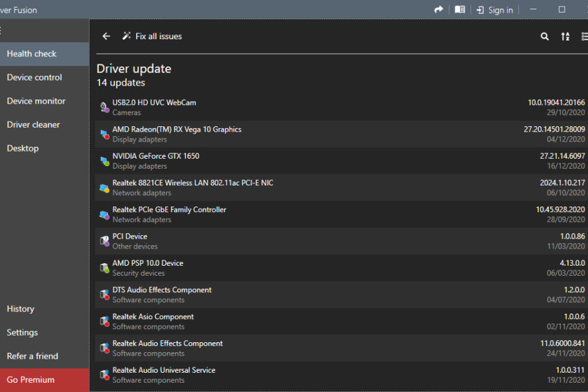Click the Go Premium button
This screenshot has height=392, width=588.
point(44,379)
